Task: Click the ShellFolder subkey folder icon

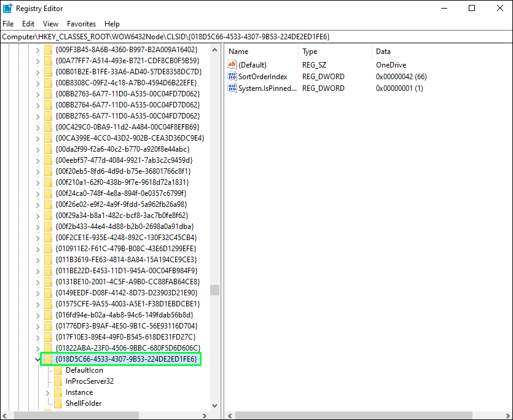Action: (x=58, y=403)
